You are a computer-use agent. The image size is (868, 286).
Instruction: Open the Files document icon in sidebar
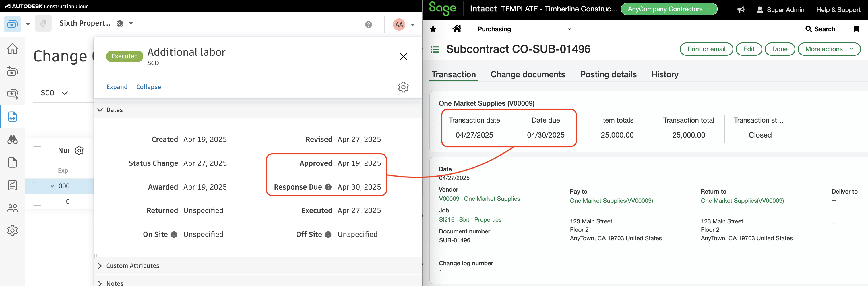click(12, 162)
